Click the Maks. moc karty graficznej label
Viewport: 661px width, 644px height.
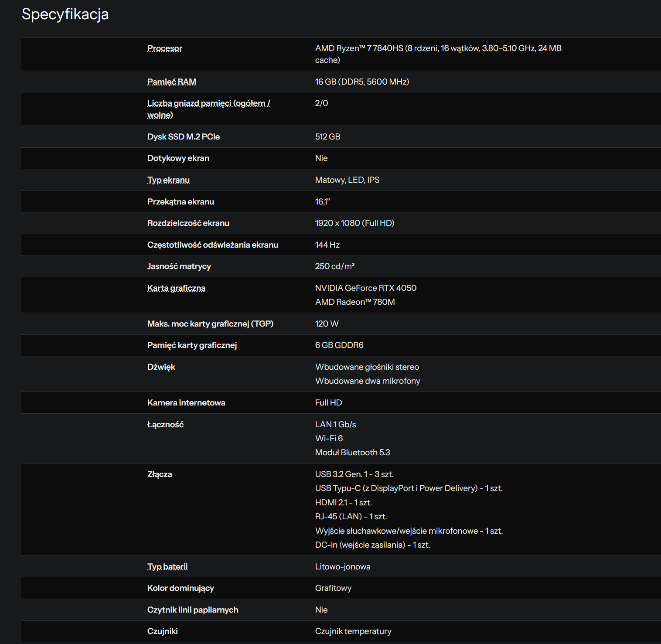(x=210, y=324)
